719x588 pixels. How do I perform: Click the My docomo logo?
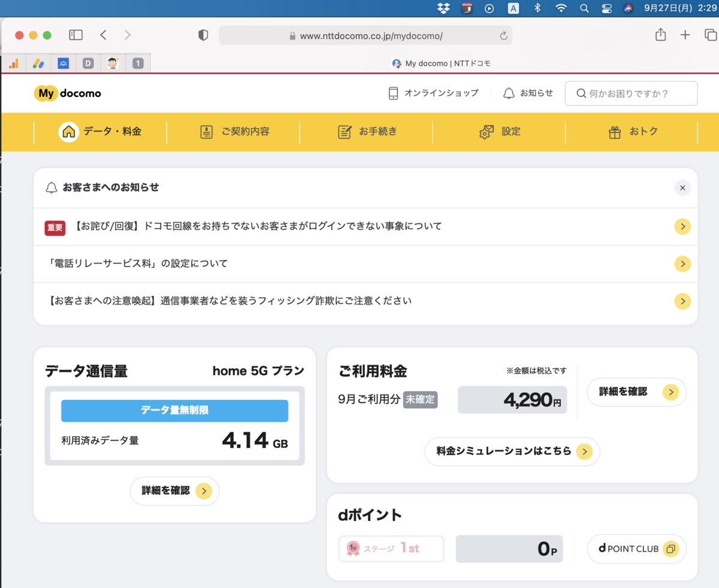pyautogui.click(x=68, y=93)
